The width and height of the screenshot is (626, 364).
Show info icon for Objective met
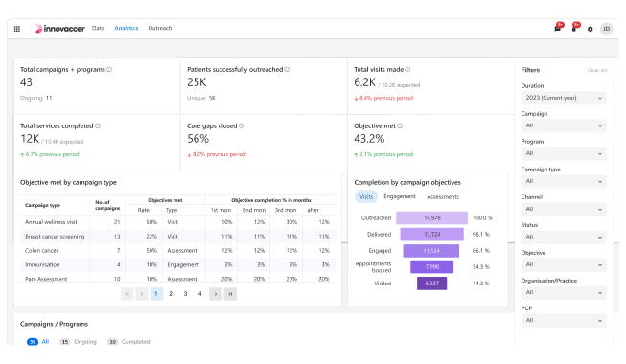400,125
